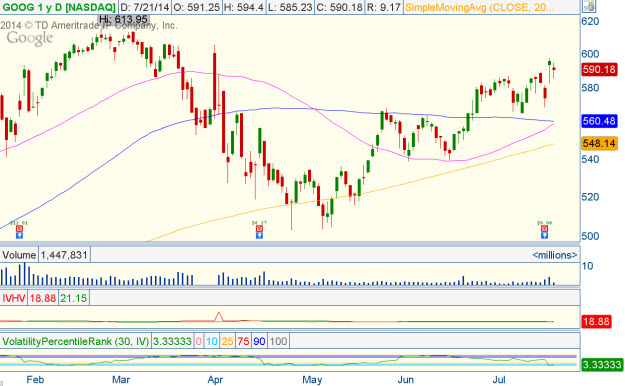Click the open value O: 591.25

click(197, 7)
